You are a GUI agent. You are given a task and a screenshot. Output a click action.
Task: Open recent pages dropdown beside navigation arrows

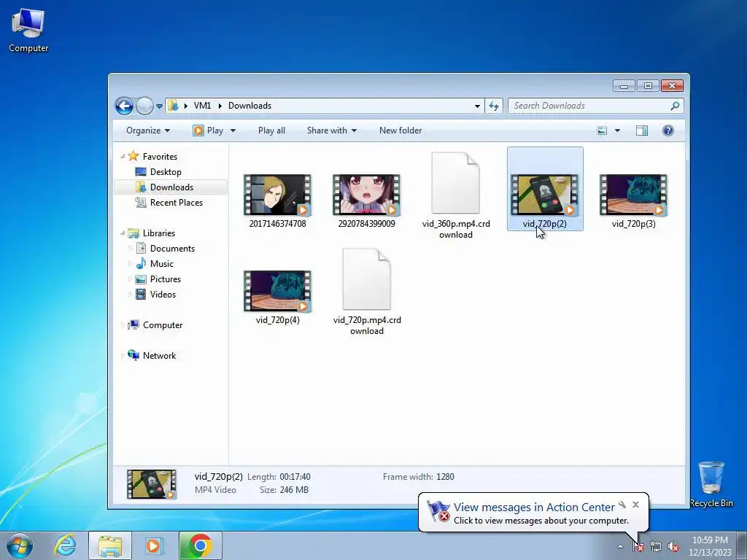(159, 106)
